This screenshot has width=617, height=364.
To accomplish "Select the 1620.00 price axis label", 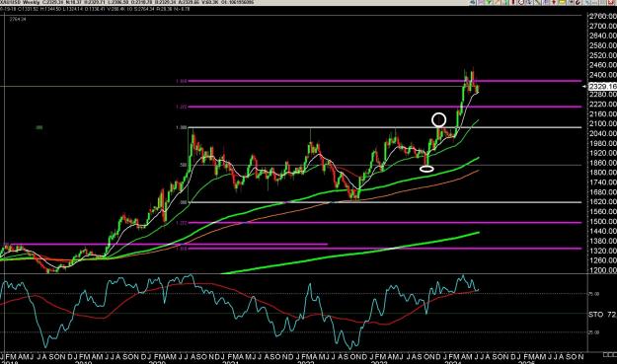I will coord(603,201).
